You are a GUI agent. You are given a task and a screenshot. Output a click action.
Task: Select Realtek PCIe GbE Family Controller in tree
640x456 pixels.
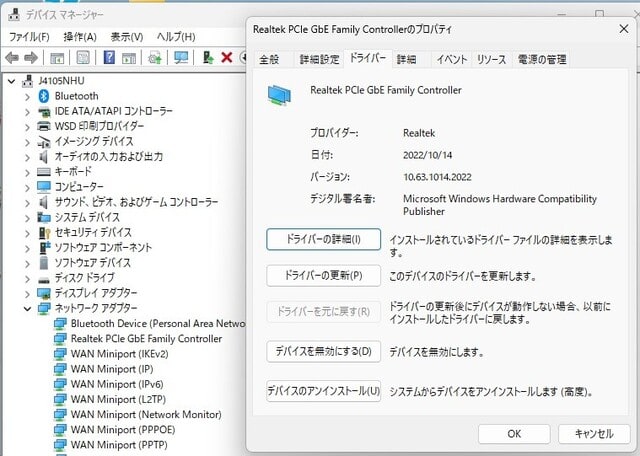[146, 339]
